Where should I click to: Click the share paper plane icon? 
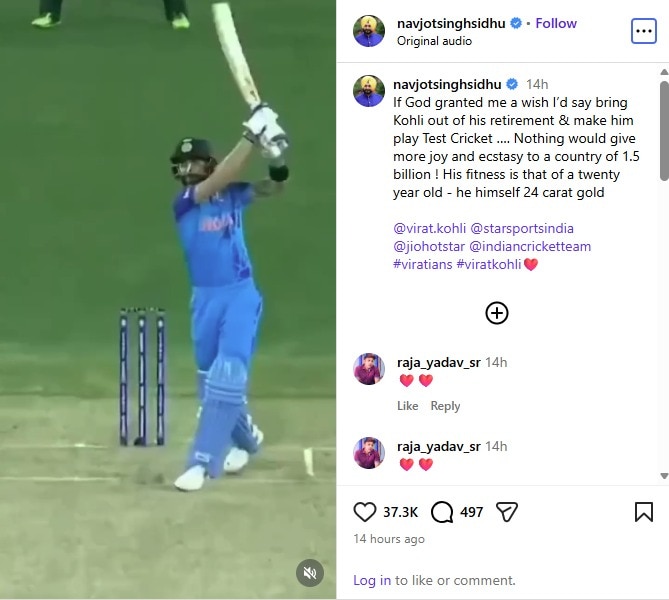506,512
